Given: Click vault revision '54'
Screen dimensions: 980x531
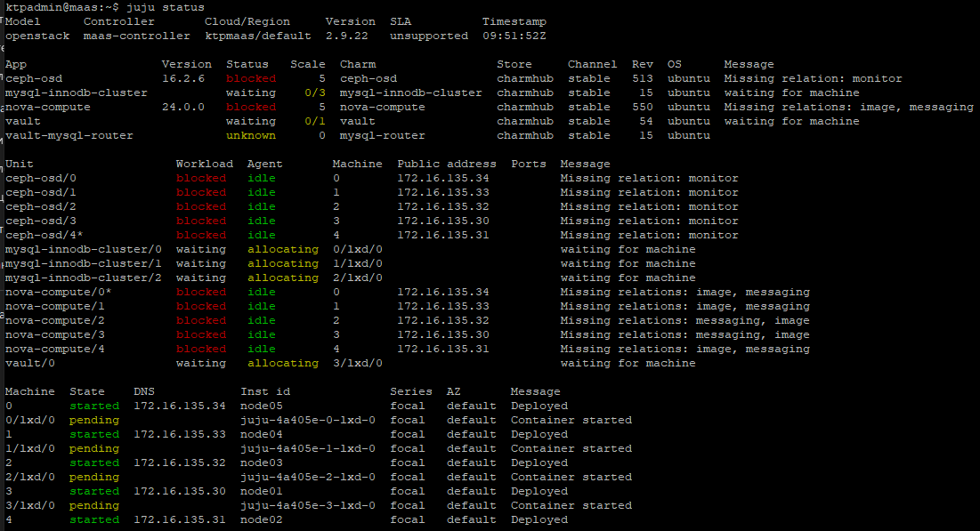Looking at the screenshot, I should (646, 121).
